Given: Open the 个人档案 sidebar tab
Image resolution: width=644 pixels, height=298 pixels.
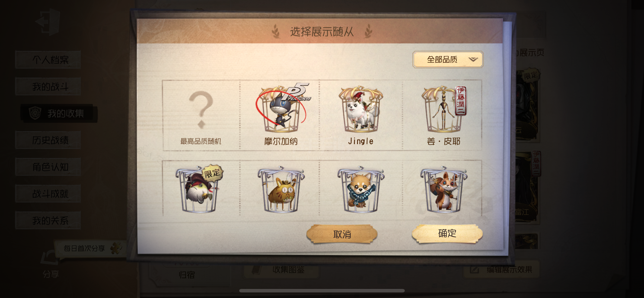Looking at the screenshot, I should click(48, 60).
